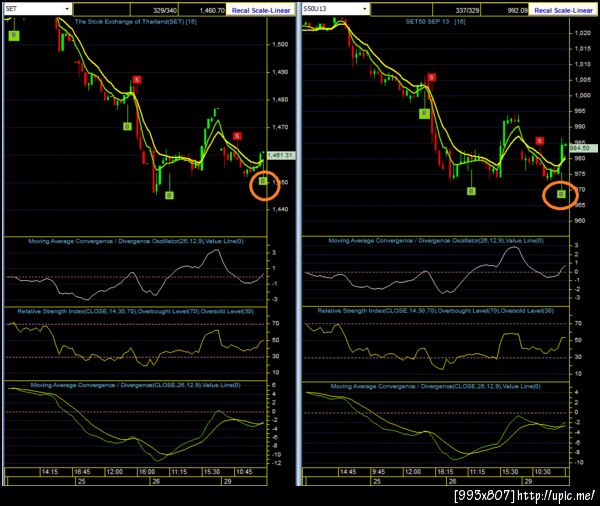Open the S50U13 symbol dropdown

pos(365,8)
